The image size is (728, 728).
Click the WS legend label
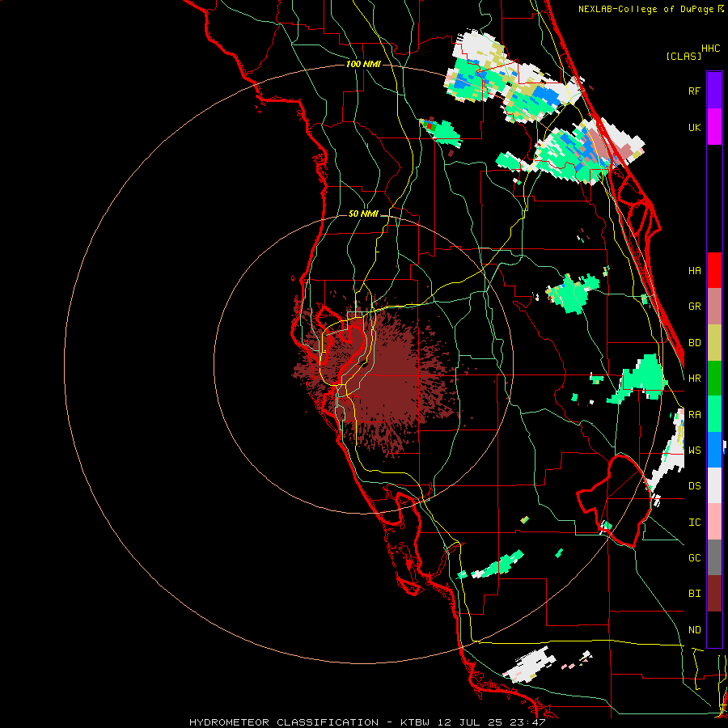pos(695,450)
